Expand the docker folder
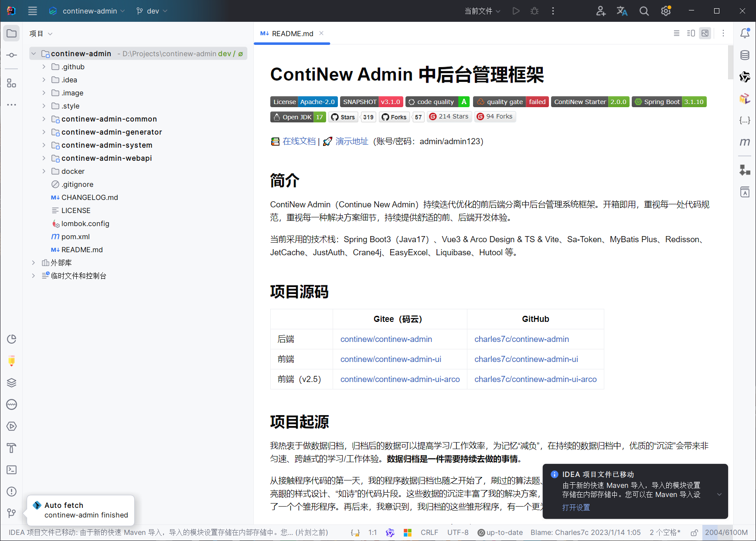756x541 pixels. 44,171
